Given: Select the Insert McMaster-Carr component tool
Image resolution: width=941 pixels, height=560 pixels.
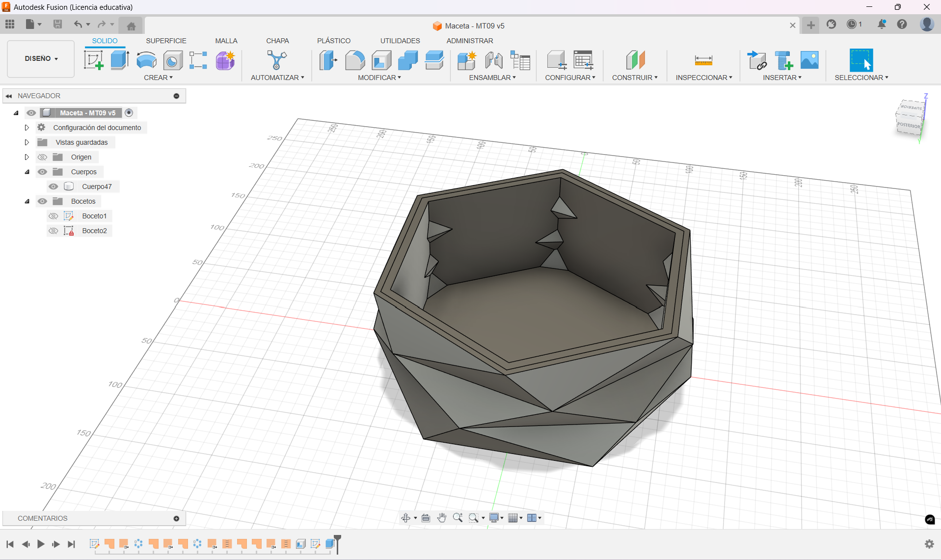Looking at the screenshot, I should [783, 60].
